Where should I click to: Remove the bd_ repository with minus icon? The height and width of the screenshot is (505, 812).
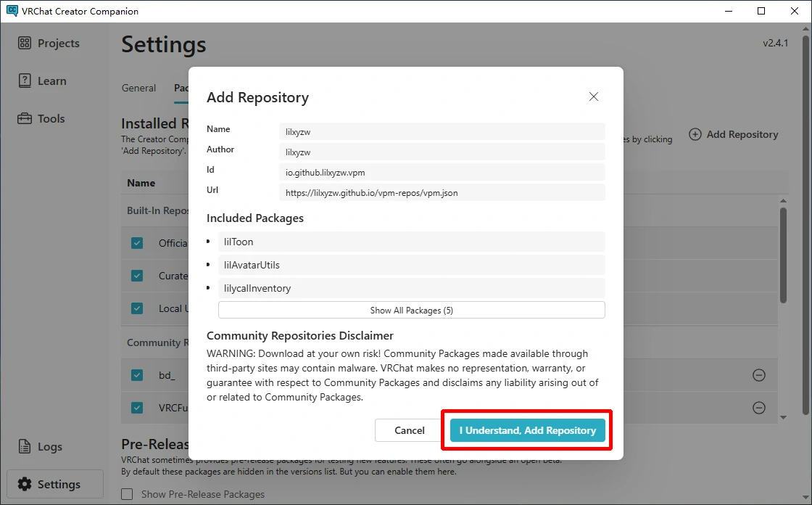[x=759, y=375]
